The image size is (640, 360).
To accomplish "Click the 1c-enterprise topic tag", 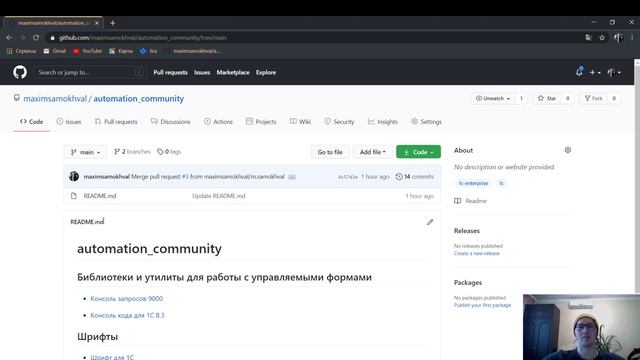I will click(x=473, y=183).
